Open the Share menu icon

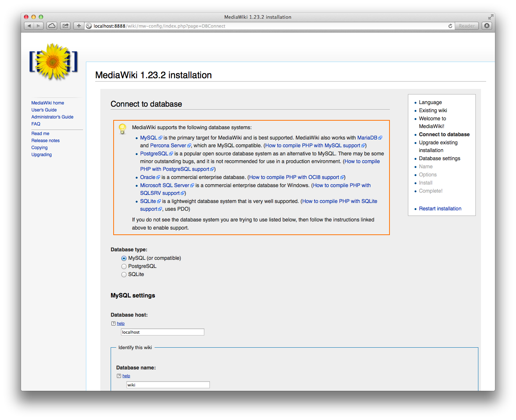click(65, 26)
